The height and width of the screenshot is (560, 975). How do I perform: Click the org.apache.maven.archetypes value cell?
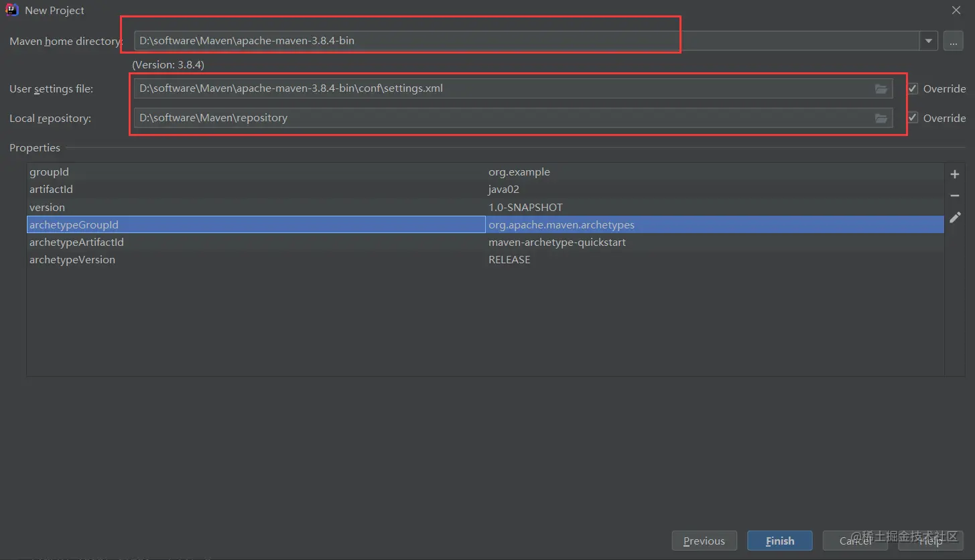(x=716, y=225)
